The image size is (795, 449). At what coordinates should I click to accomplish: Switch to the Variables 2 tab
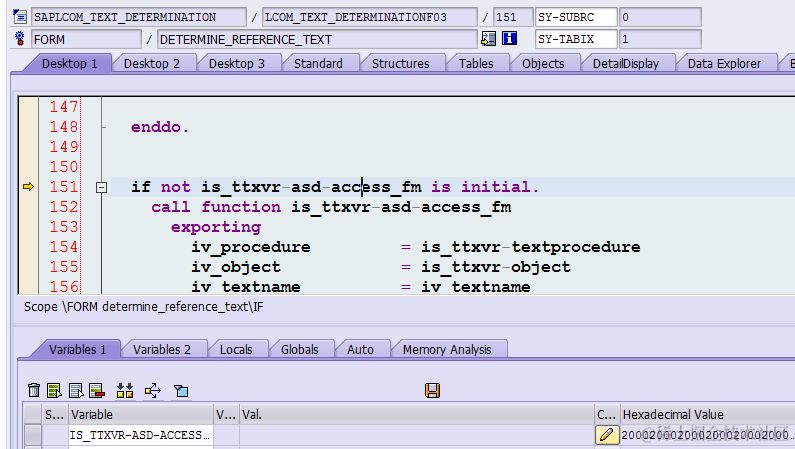click(x=162, y=349)
